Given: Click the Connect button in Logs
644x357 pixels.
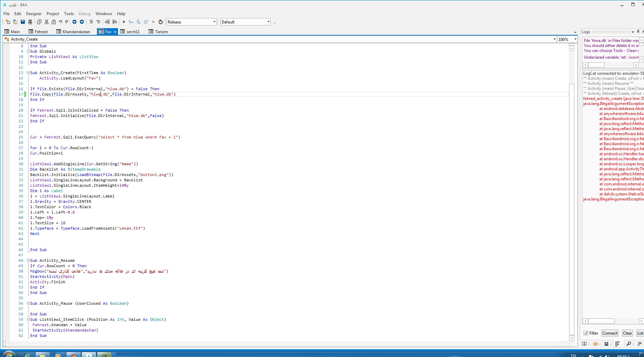Looking at the screenshot, I should pos(609,333).
